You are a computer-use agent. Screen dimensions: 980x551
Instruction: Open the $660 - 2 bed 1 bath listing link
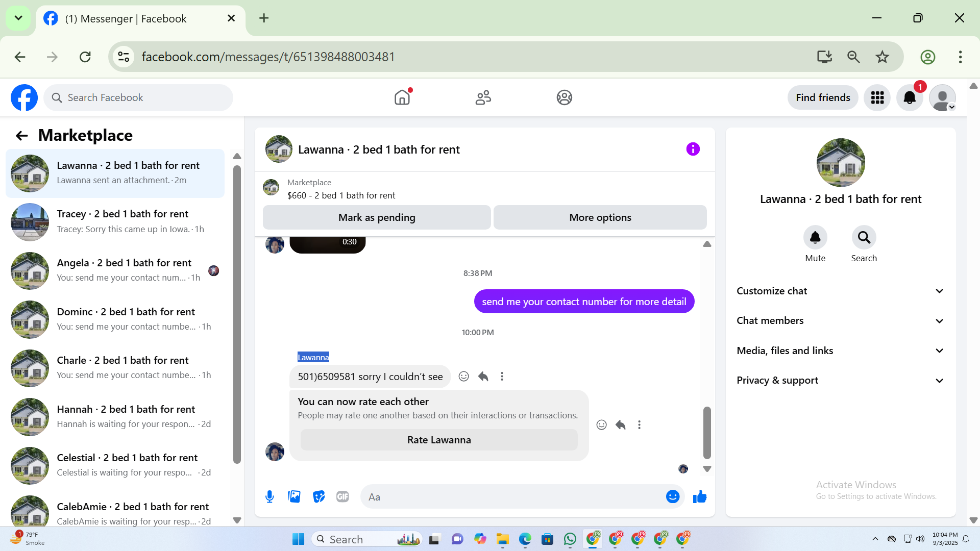[341, 195]
